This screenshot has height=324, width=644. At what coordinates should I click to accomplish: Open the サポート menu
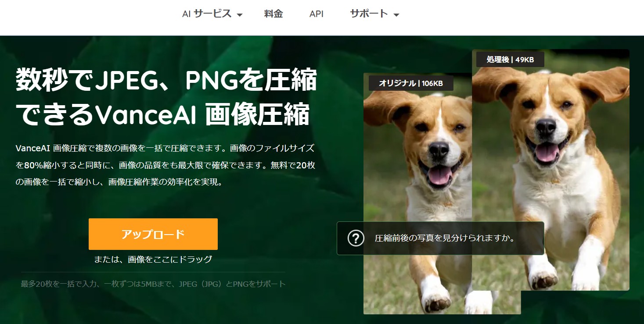point(374,14)
